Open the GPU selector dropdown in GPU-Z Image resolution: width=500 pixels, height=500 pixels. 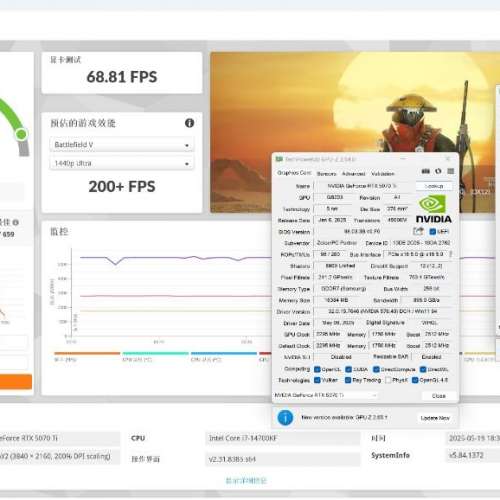325,395
